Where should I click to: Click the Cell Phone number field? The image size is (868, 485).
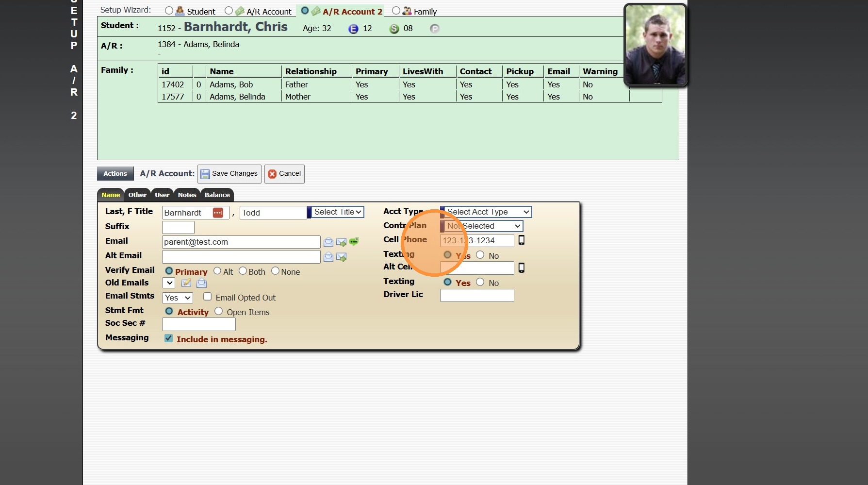[x=477, y=240]
